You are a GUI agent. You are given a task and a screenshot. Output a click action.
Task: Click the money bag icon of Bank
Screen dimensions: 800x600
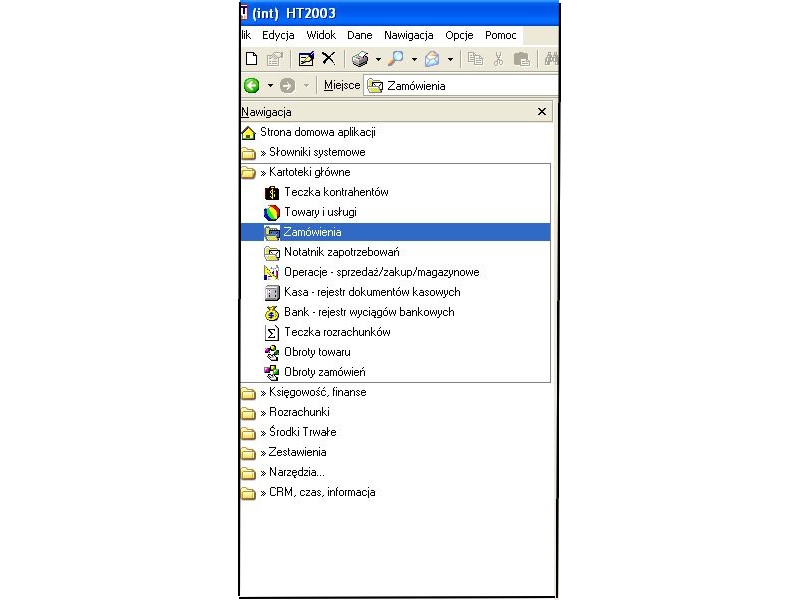point(272,313)
